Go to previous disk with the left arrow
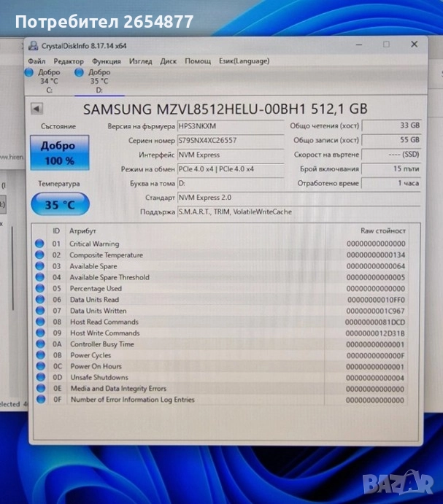The height and width of the screenshot is (504, 443). click(36, 109)
